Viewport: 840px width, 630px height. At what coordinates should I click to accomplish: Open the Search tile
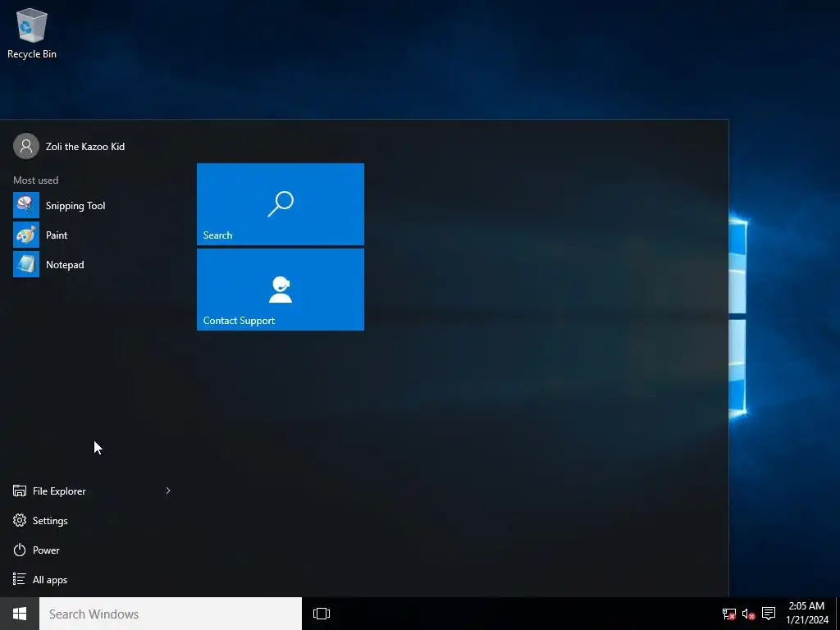coord(281,204)
